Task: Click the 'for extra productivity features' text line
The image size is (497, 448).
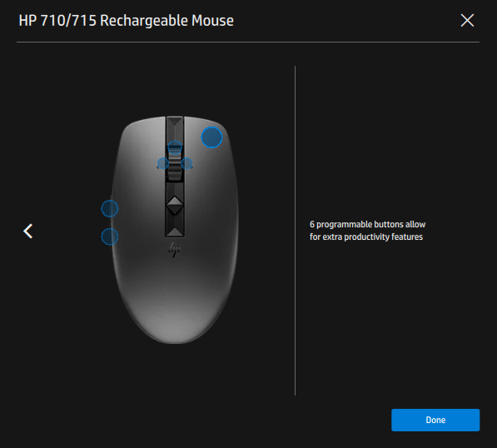Action: [x=366, y=236]
